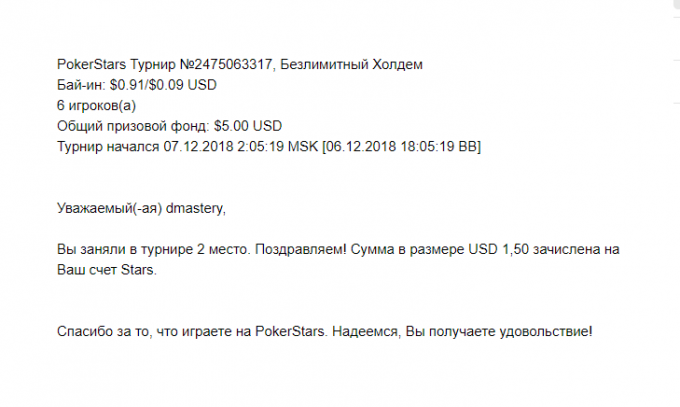Click PokerStars in the closing thank-you line
This screenshot has width=680, height=407.
pyautogui.click(x=290, y=332)
